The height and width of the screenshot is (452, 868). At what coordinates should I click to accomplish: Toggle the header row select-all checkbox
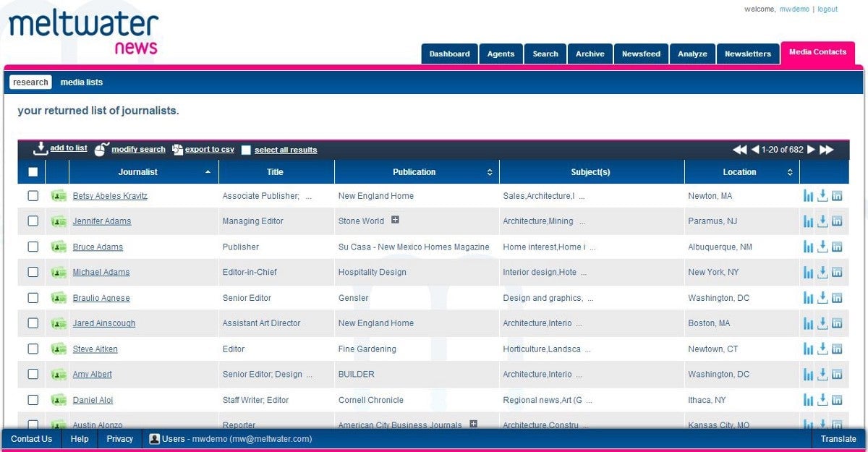coord(33,172)
